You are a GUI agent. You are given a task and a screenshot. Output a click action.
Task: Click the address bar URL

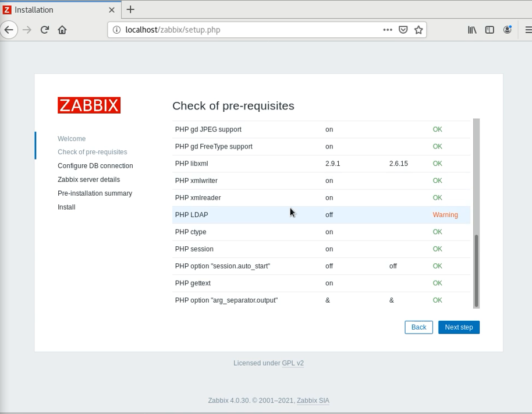point(173,30)
